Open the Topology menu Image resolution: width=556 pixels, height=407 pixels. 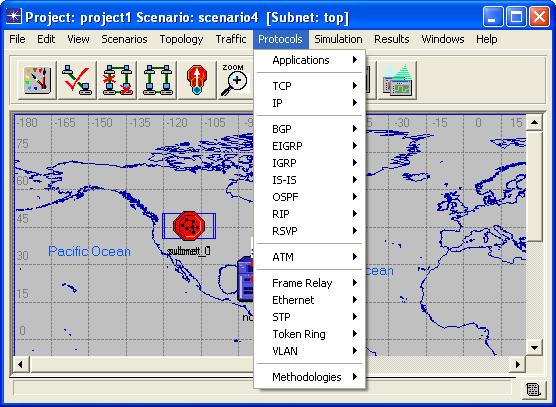coord(181,39)
